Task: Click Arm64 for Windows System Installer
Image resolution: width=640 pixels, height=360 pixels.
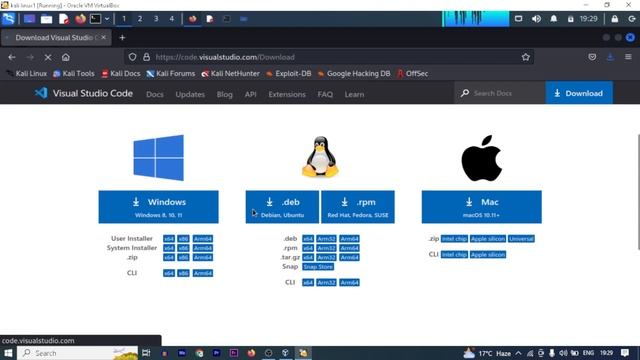Action: tap(203, 248)
